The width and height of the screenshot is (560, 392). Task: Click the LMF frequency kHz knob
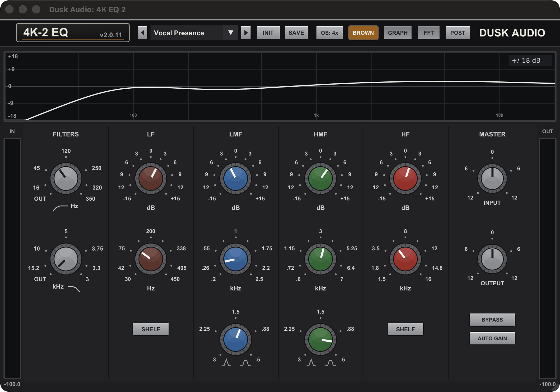point(236,259)
